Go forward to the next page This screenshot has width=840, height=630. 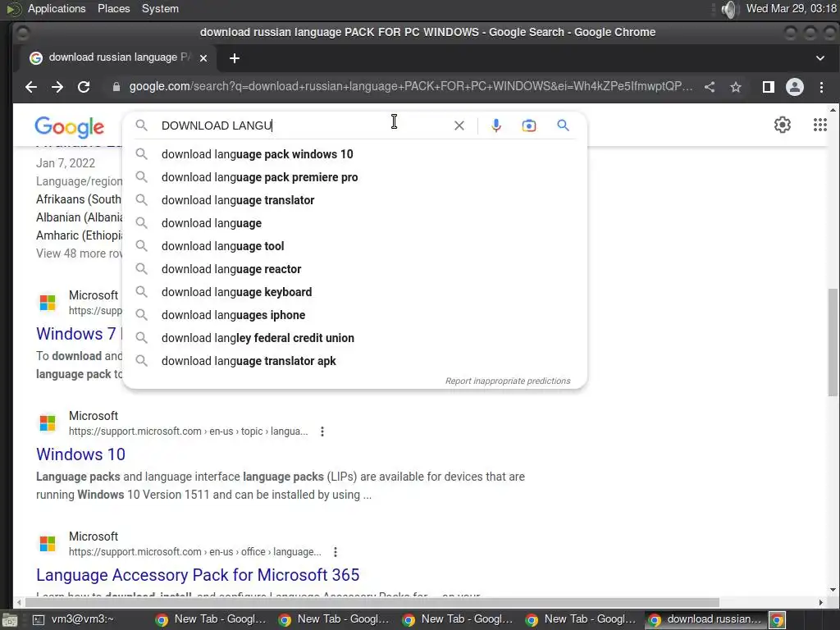tap(57, 87)
